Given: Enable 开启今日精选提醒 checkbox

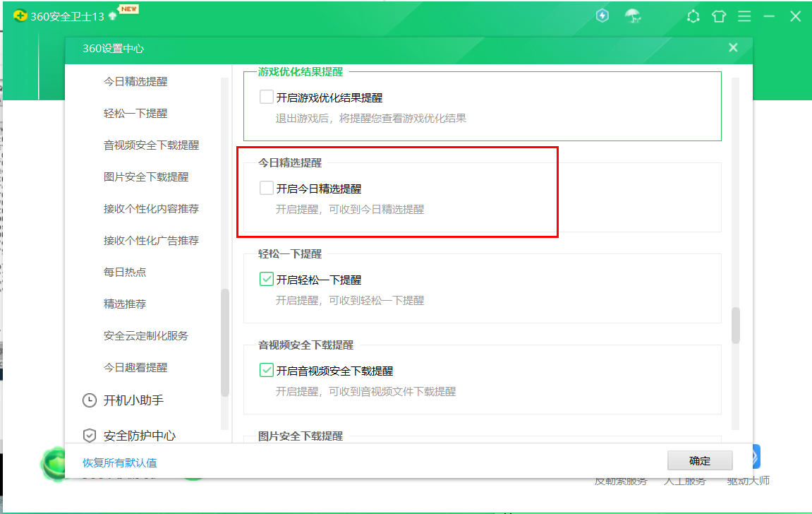Looking at the screenshot, I should click(x=266, y=188).
